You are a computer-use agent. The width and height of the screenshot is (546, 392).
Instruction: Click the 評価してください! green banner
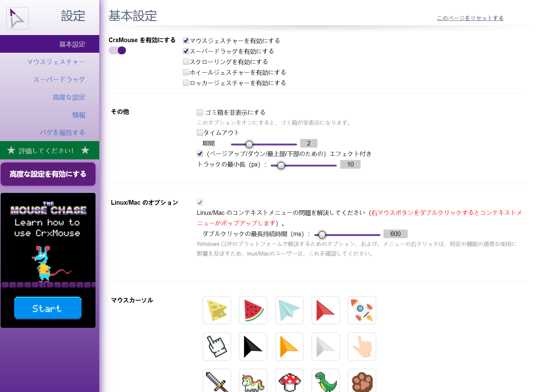[50, 150]
